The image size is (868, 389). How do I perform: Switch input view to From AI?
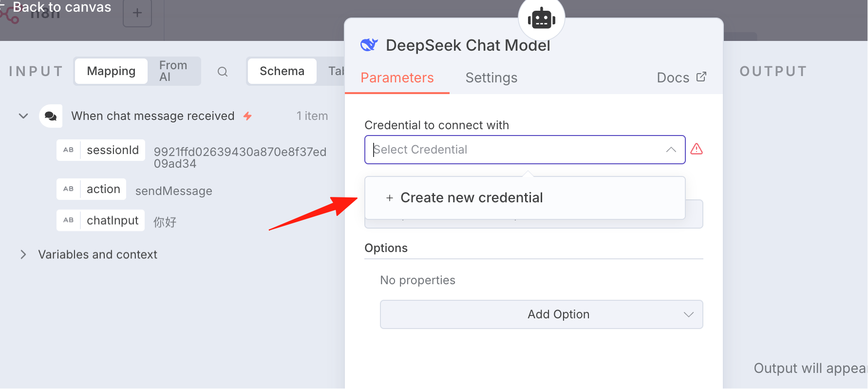(x=173, y=71)
